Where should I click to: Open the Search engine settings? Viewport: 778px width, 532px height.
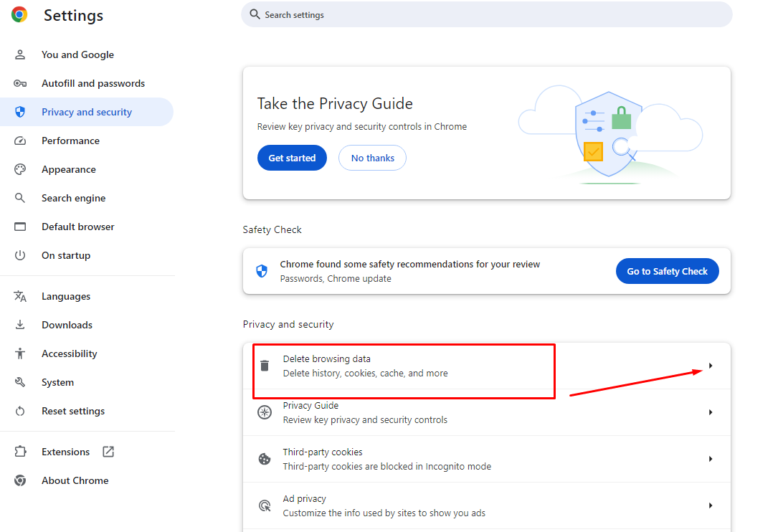pos(86,198)
